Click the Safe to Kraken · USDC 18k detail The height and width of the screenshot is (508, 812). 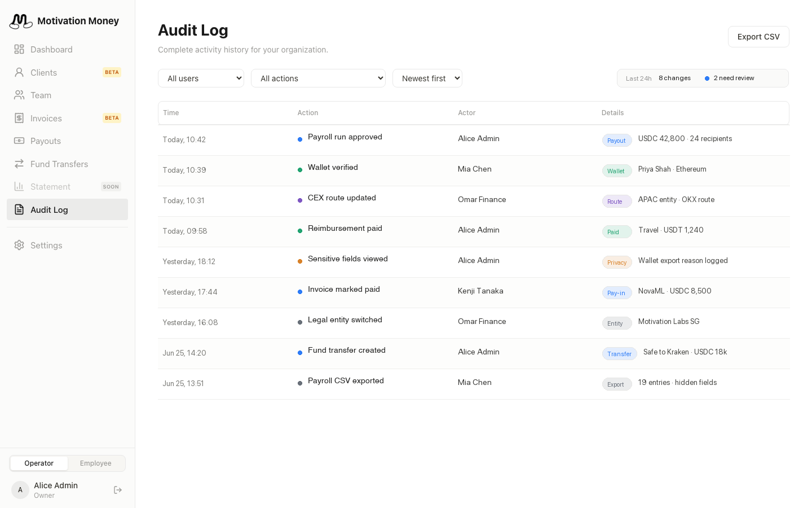click(x=685, y=352)
